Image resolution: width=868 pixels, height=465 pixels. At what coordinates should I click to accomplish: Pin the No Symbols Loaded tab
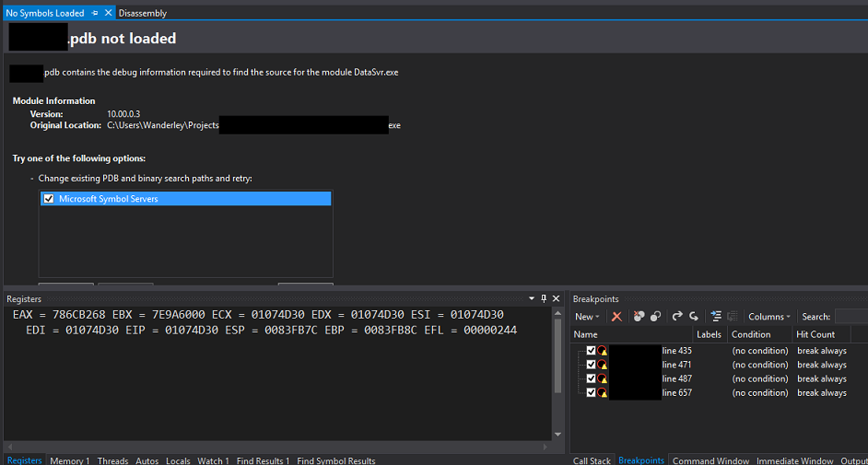point(95,13)
